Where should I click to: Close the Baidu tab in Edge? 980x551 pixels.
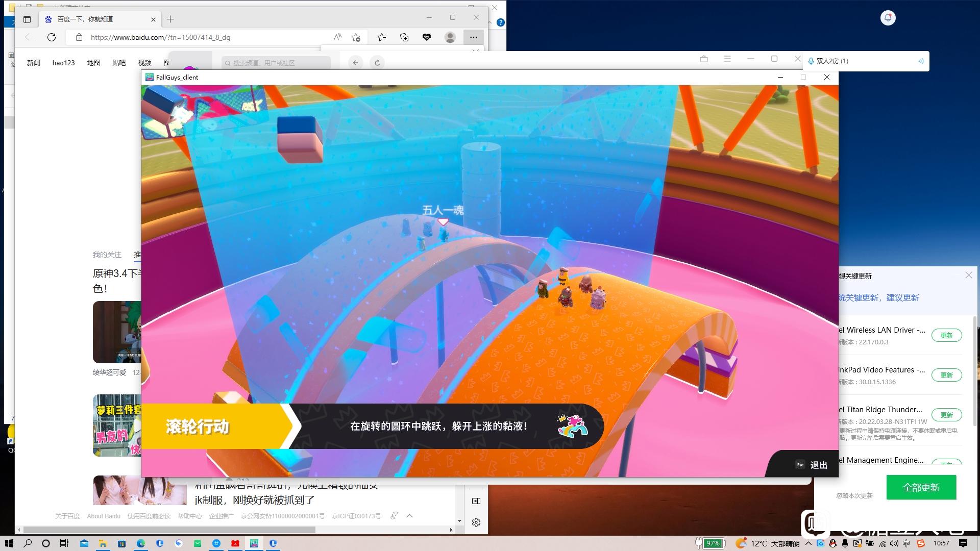pyautogui.click(x=153, y=19)
